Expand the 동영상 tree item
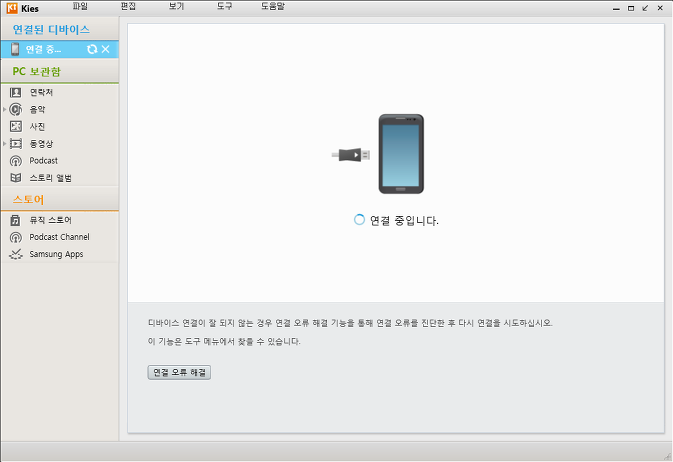 (x=4, y=143)
